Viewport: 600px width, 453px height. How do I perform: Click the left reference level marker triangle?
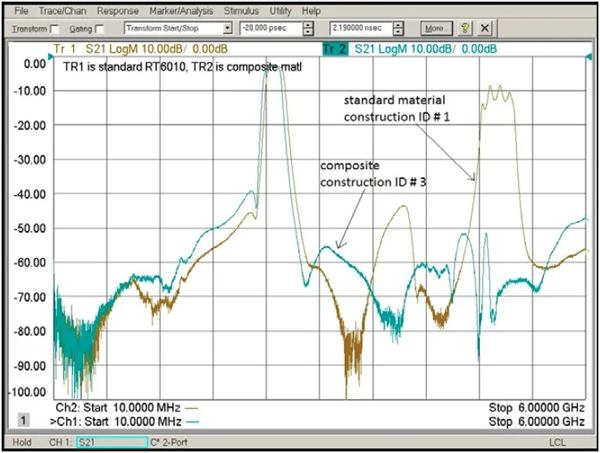click(51, 57)
